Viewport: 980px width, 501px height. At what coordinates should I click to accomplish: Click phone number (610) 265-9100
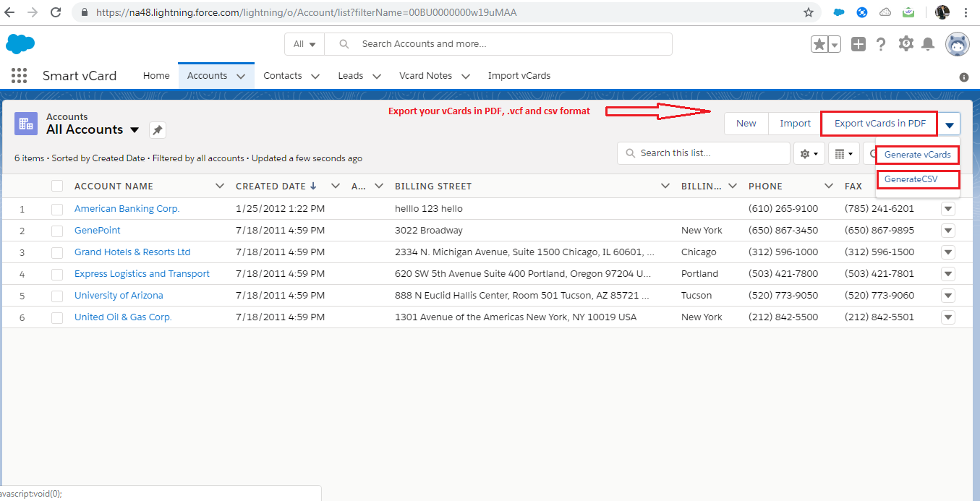click(x=783, y=209)
